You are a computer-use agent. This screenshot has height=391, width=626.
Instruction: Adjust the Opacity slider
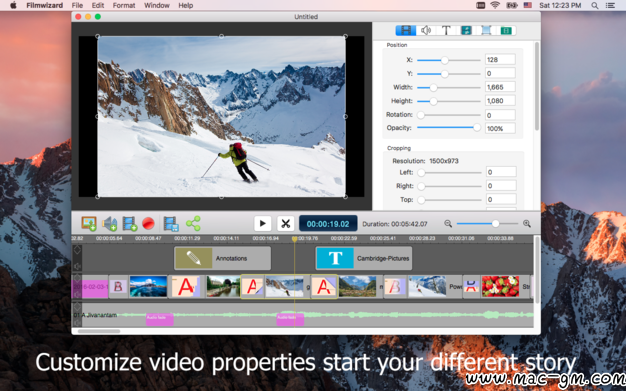(x=449, y=128)
